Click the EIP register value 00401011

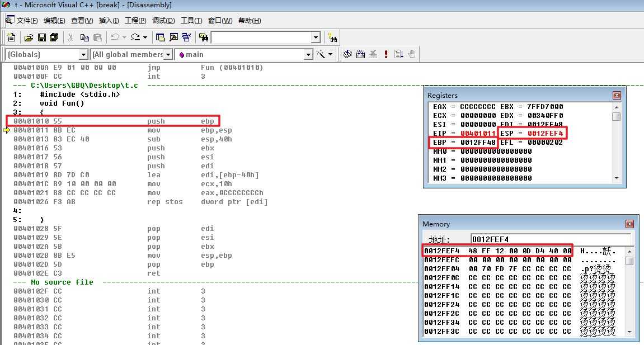click(x=478, y=133)
